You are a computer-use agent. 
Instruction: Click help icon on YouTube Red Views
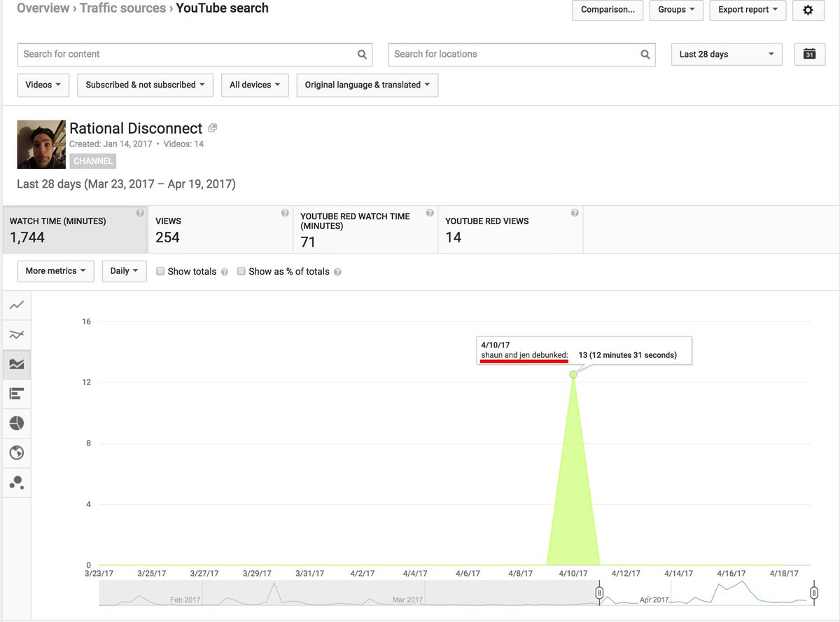click(x=575, y=213)
